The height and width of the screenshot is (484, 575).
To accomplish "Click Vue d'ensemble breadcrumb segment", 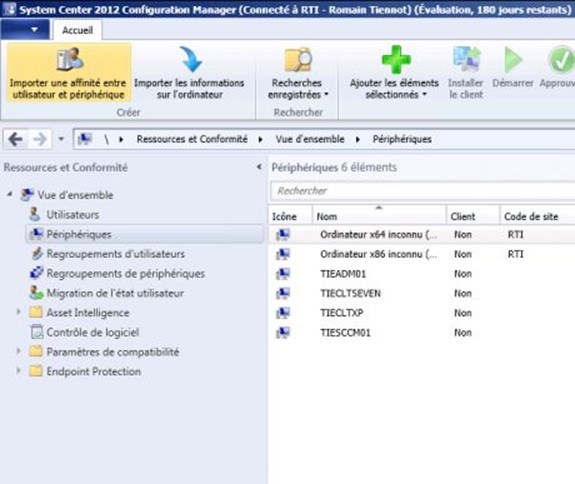I will click(x=310, y=139).
